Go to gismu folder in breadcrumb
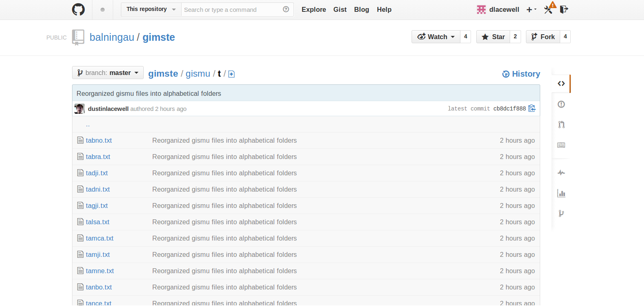 198,73
